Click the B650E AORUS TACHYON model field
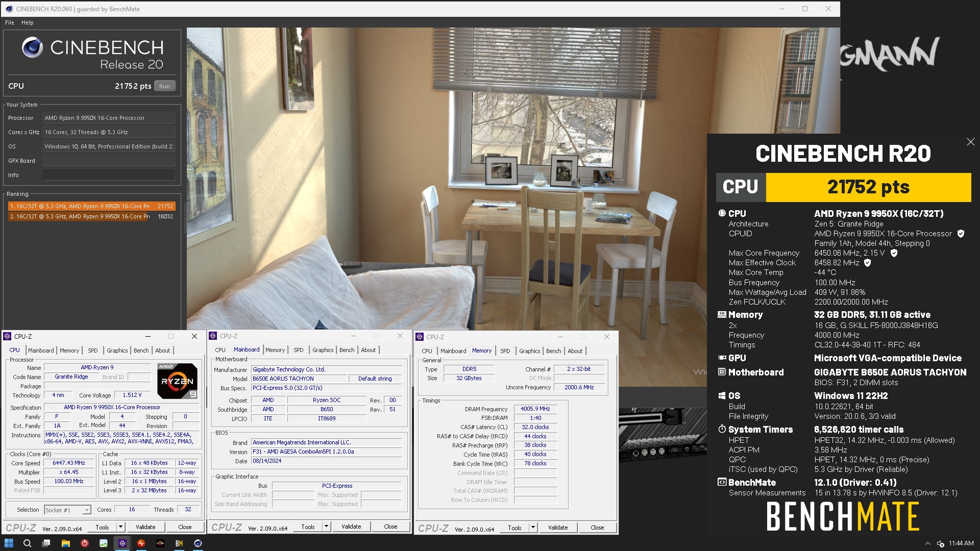980x551 pixels. pyautogui.click(x=299, y=379)
